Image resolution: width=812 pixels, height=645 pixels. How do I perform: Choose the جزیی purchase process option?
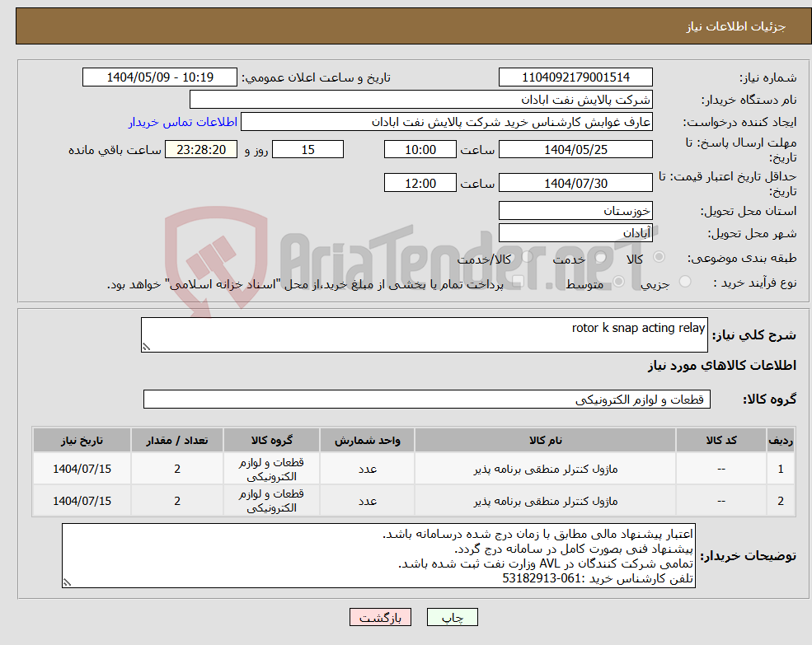point(687,280)
